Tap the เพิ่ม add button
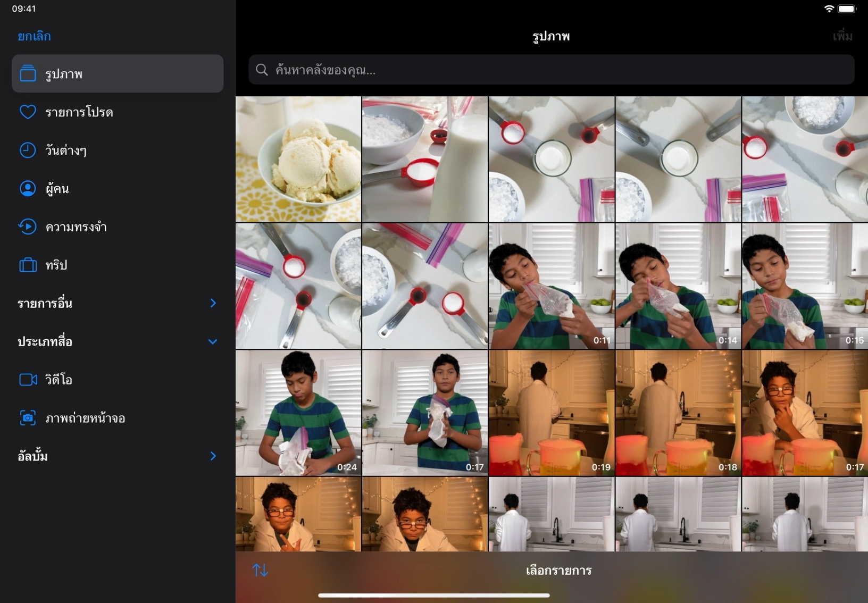Image resolution: width=868 pixels, height=603 pixels. pos(842,36)
